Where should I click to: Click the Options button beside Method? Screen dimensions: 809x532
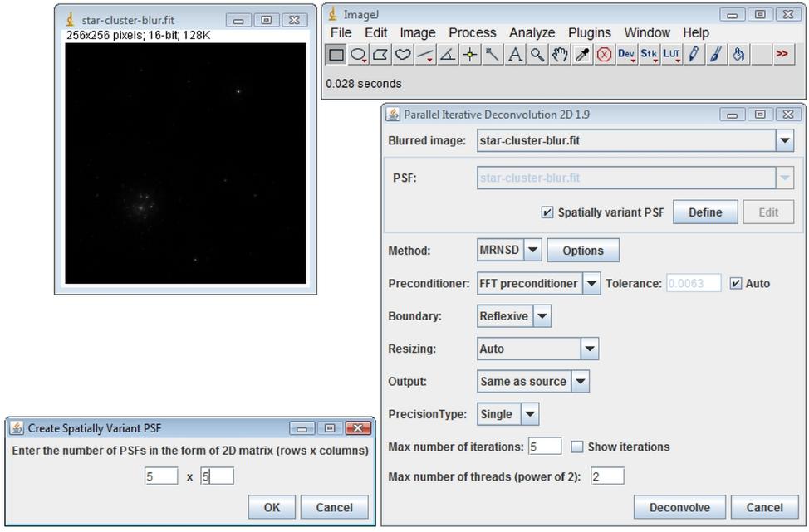583,251
